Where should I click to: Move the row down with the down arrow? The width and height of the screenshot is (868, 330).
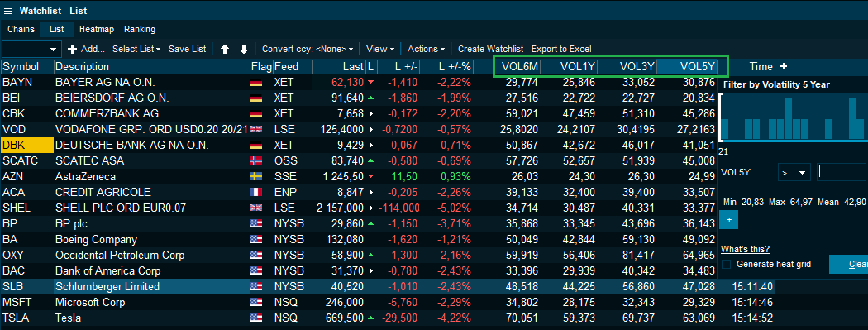tap(244, 50)
